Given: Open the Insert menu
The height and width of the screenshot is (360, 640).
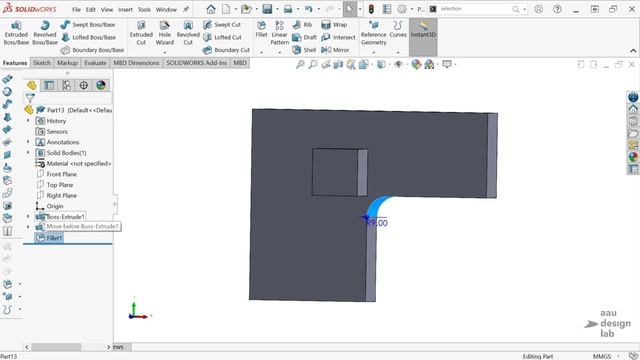Looking at the screenshot, I should [125, 9].
